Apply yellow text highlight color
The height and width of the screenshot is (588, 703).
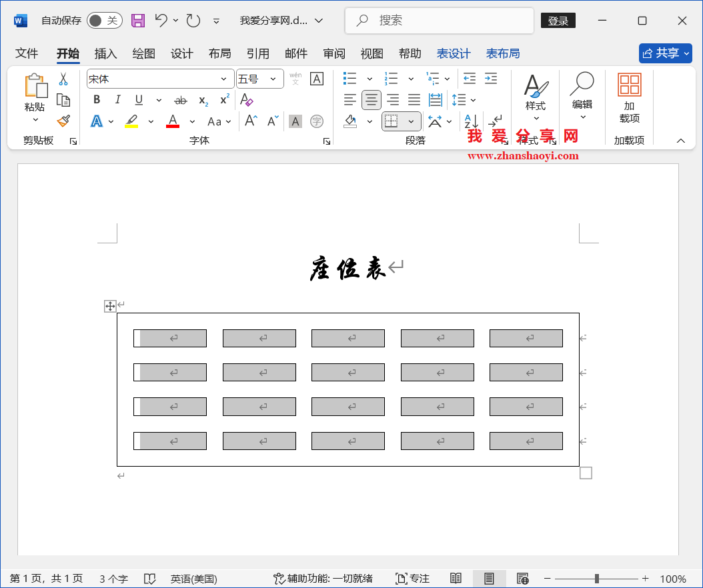pos(131,121)
